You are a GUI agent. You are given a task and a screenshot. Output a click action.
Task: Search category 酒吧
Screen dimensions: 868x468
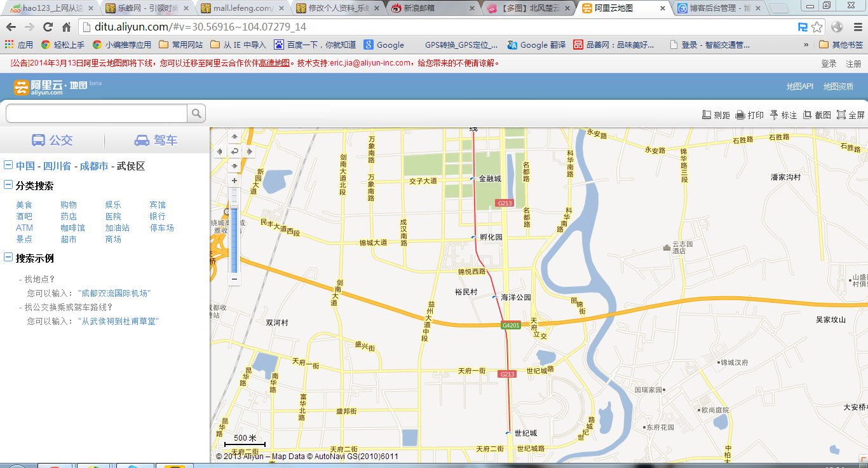pyautogui.click(x=24, y=216)
